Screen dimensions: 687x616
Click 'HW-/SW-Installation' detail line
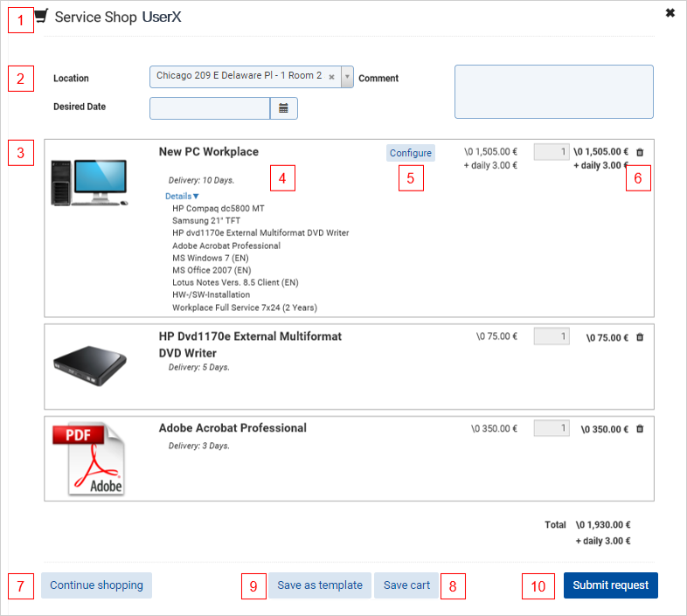point(212,294)
